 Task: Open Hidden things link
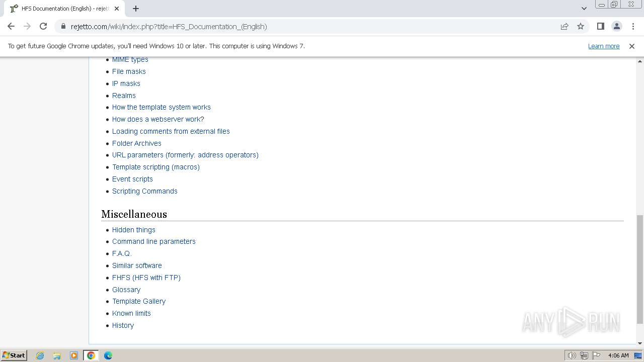pyautogui.click(x=134, y=230)
